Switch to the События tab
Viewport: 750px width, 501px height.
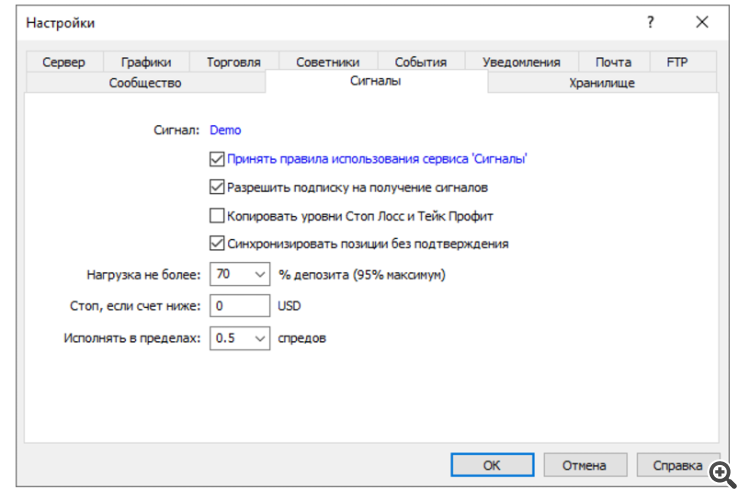tap(420, 62)
